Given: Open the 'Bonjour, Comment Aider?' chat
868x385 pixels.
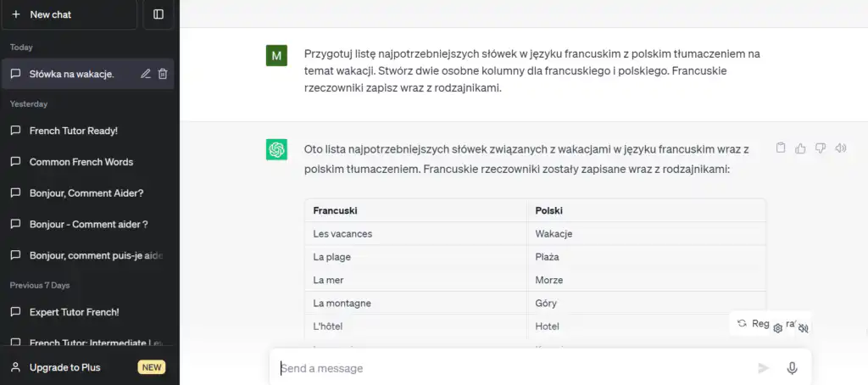Looking at the screenshot, I should pos(88,192).
